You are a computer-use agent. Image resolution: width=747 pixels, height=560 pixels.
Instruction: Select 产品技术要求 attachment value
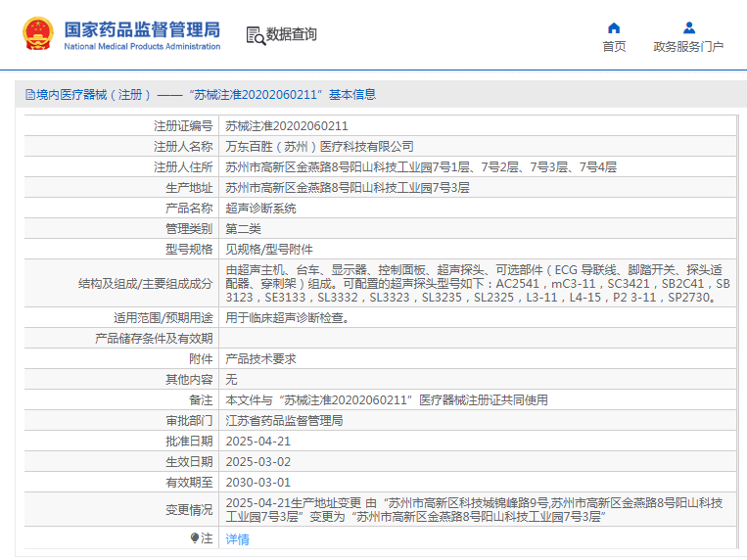260,359
